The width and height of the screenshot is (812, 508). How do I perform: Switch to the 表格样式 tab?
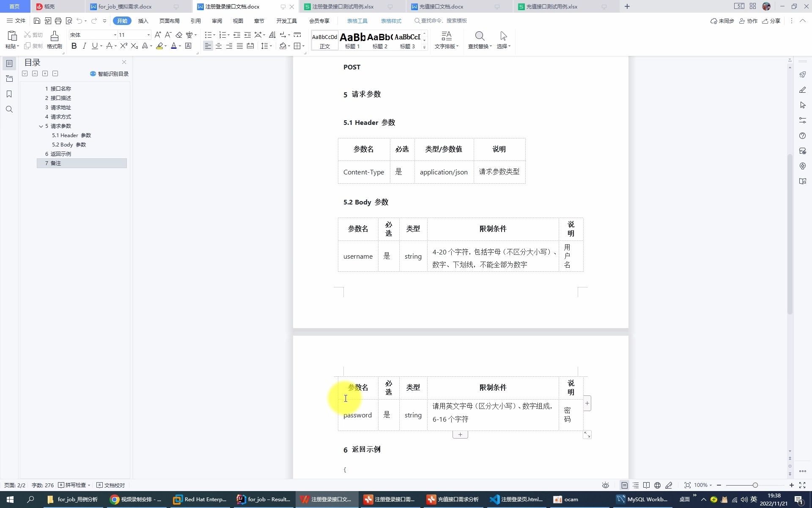pos(391,20)
